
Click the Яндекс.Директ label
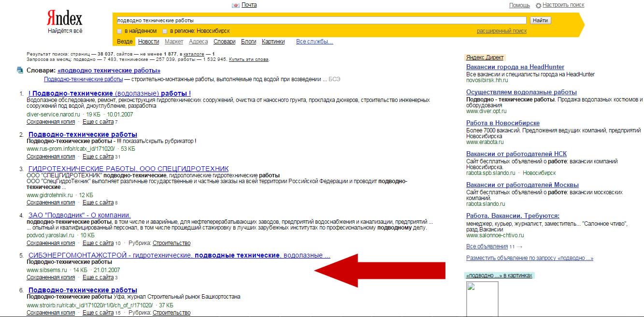(x=485, y=58)
